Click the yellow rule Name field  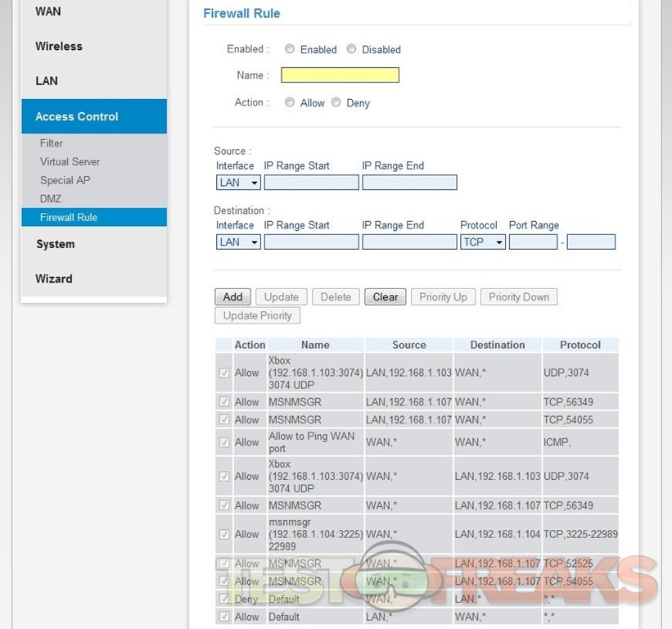pos(340,75)
